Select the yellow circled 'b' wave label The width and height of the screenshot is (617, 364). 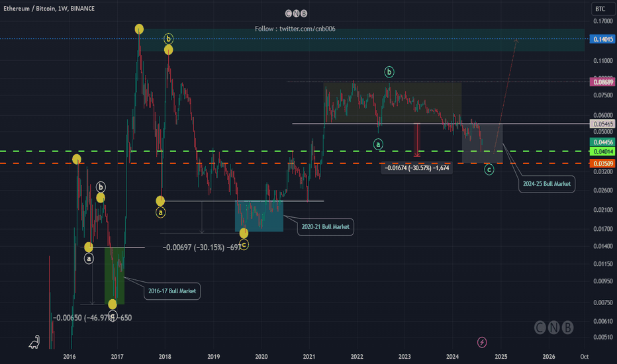(168, 38)
